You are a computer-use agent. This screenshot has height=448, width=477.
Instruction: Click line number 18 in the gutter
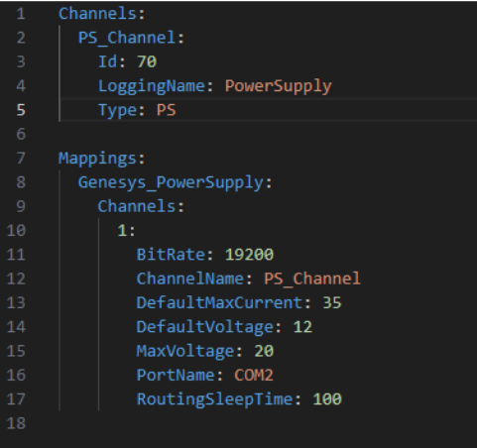tap(16, 423)
